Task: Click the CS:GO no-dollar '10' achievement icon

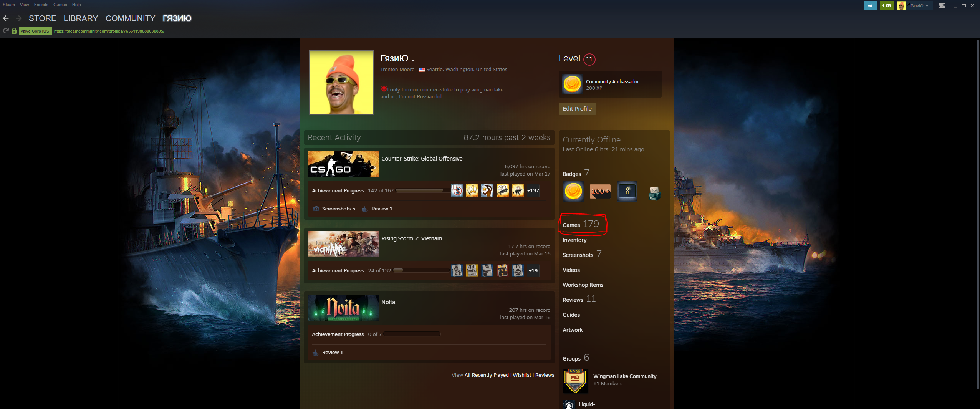Action: click(x=457, y=190)
